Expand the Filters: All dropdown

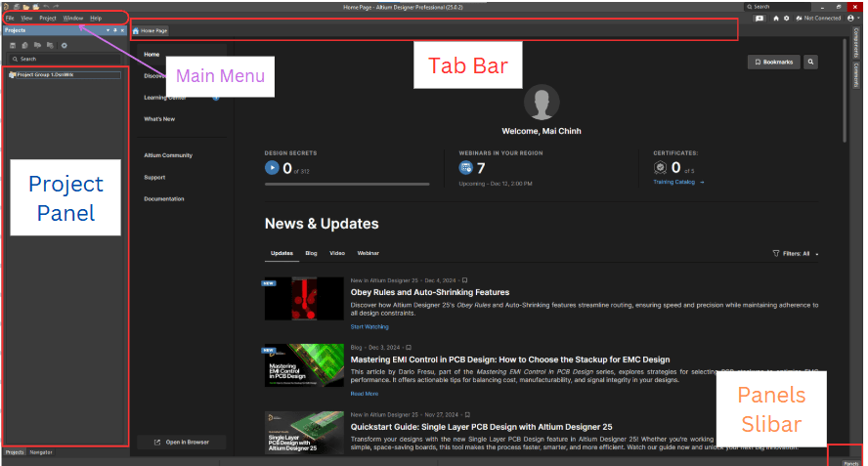point(796,253)
